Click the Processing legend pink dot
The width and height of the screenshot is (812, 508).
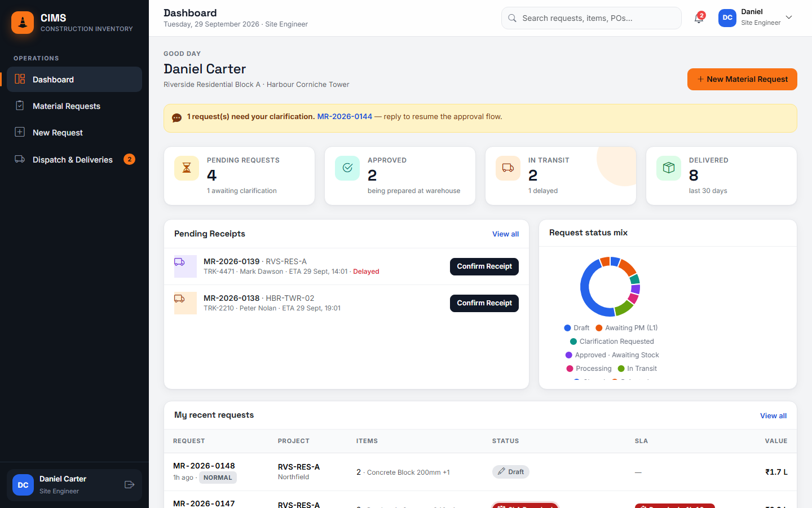click(x=570, y=369)
